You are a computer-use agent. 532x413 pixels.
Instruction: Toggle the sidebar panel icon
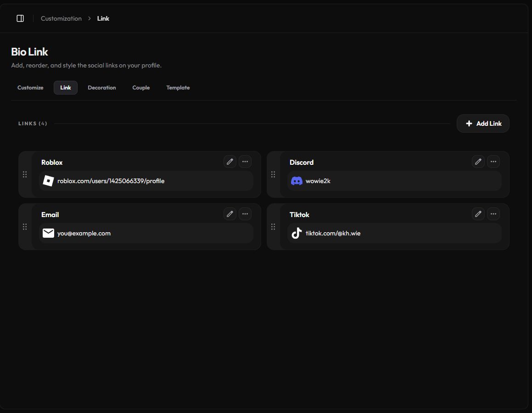coord(20,18)
